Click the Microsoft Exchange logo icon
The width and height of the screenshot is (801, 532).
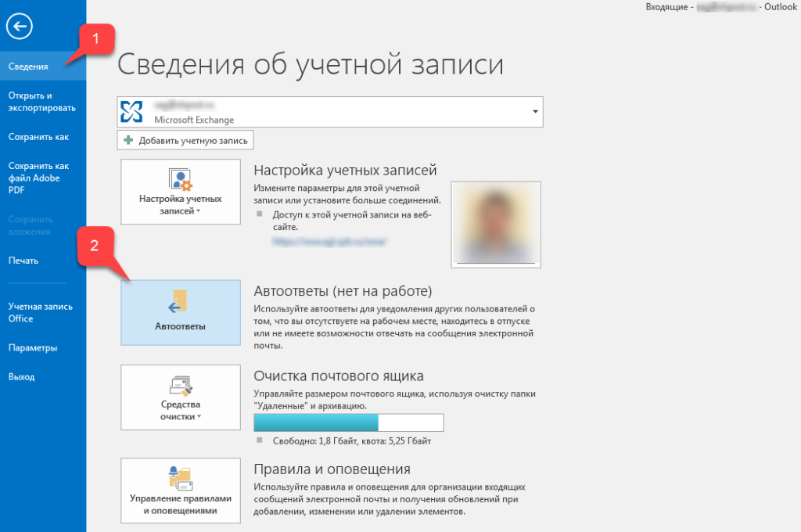click(131, 111)
